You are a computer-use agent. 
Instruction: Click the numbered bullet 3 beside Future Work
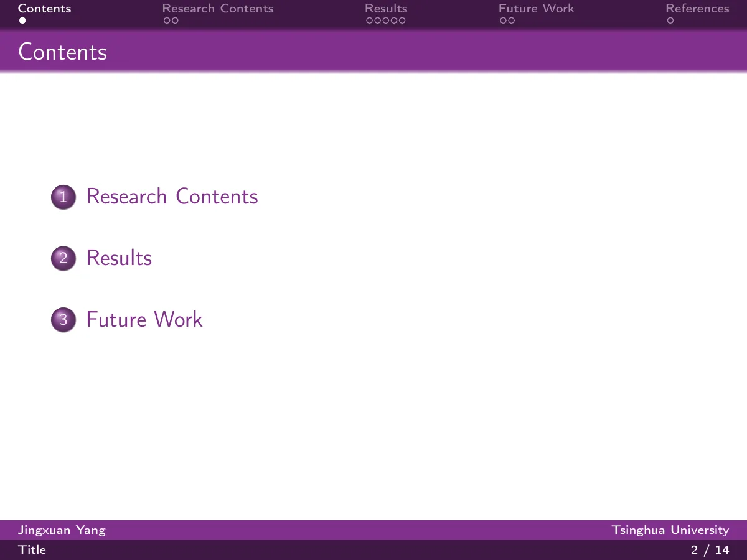63,320
